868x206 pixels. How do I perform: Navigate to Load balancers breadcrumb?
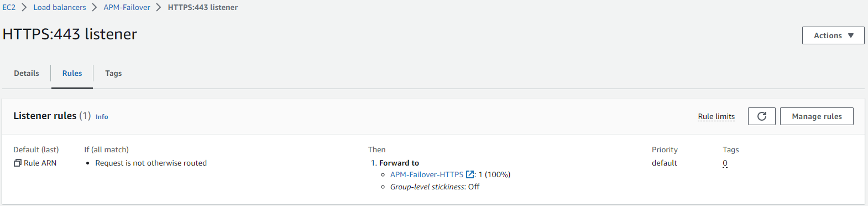click(x=60, y=7)
